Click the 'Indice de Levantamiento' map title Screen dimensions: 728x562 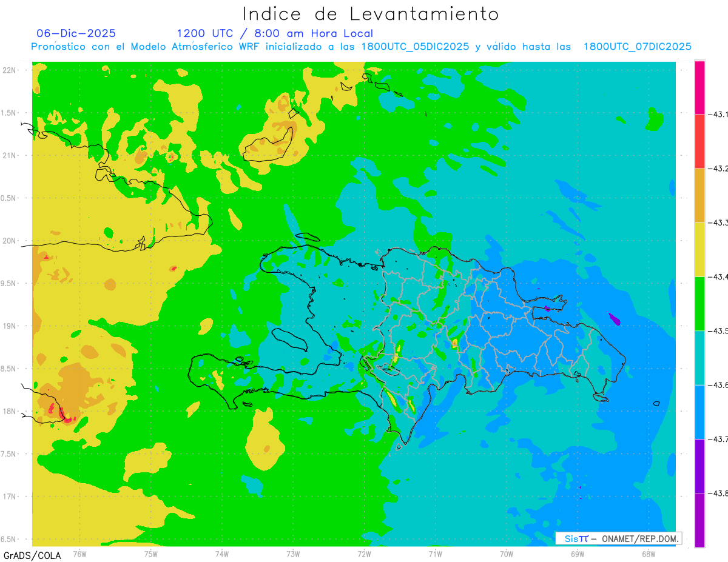371,14
